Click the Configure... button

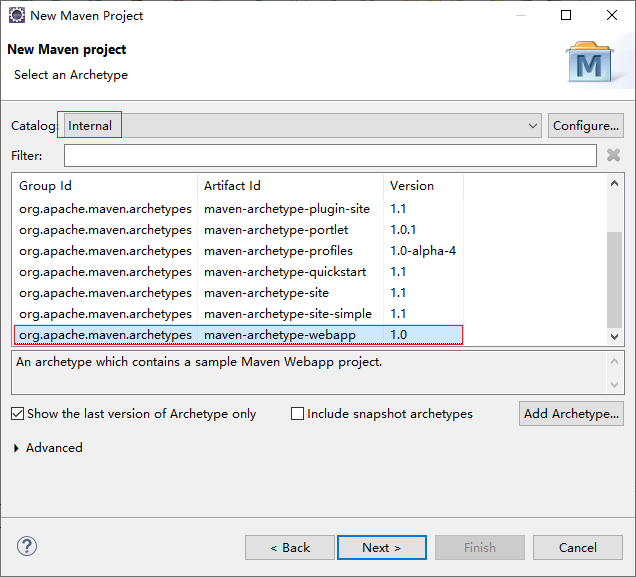tap(586, 126)
